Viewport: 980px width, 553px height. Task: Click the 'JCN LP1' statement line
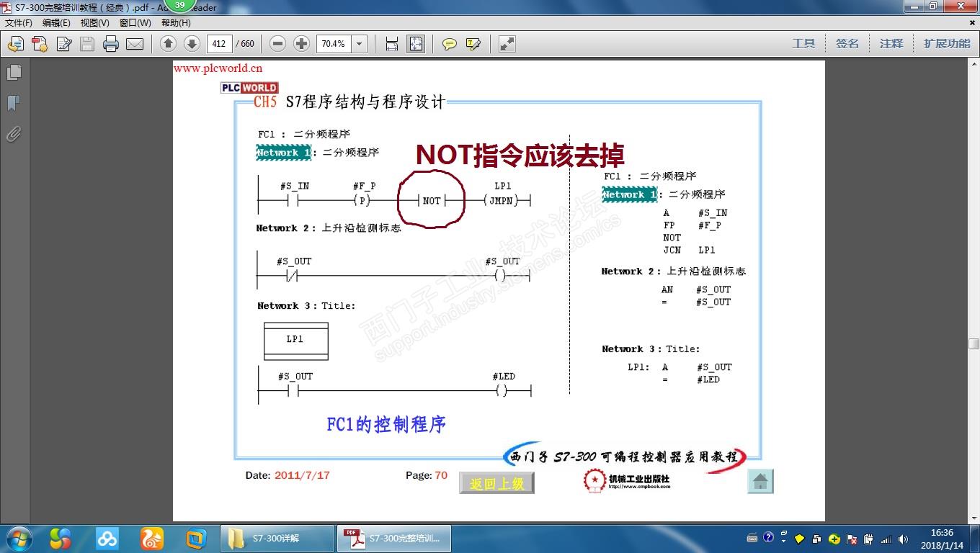click(690, 251)
